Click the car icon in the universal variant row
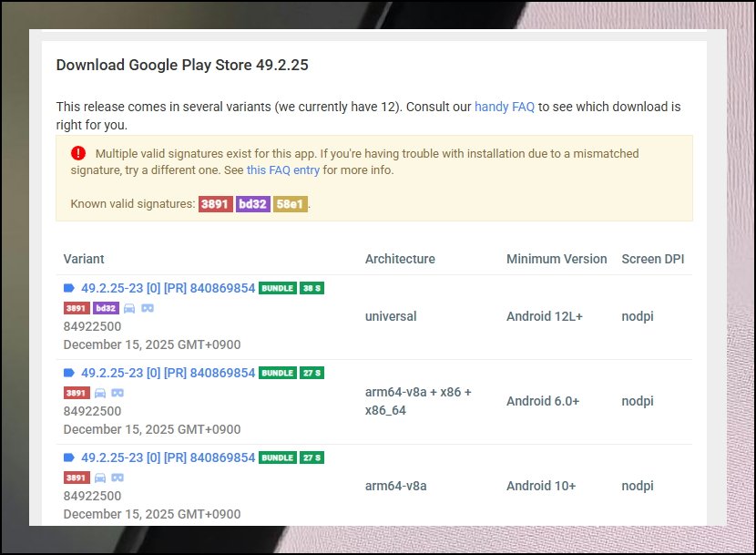 tap(129, 308)
